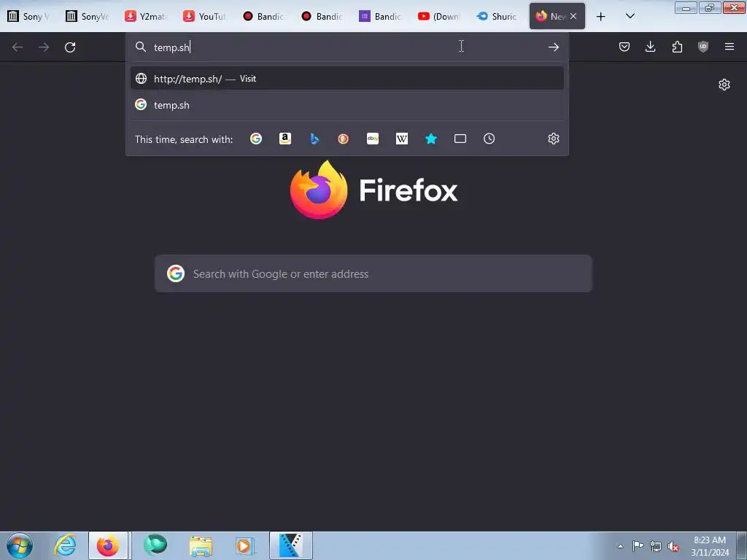Open search settings gear in dropdown
The image size is (747, 560).
click(553, 139)
